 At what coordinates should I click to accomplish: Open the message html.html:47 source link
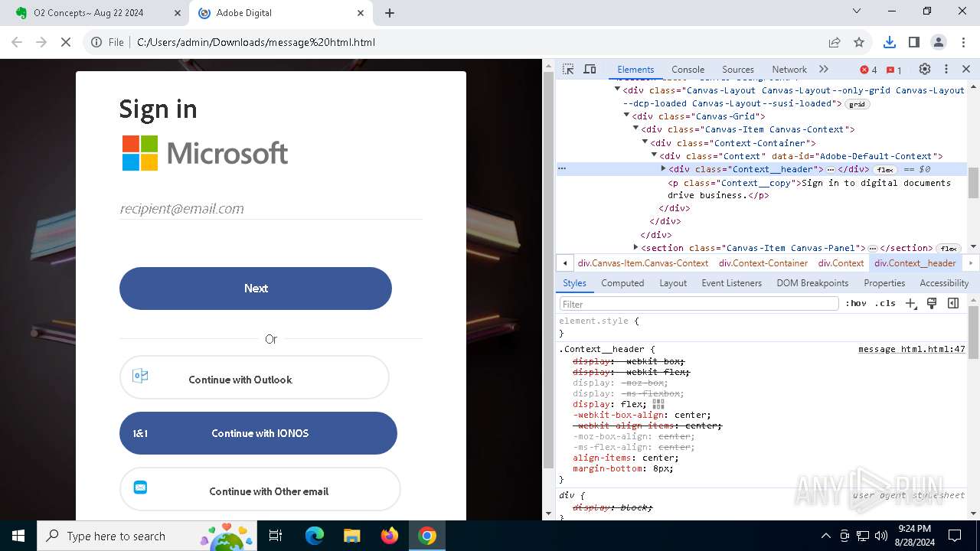click(911, 349)
